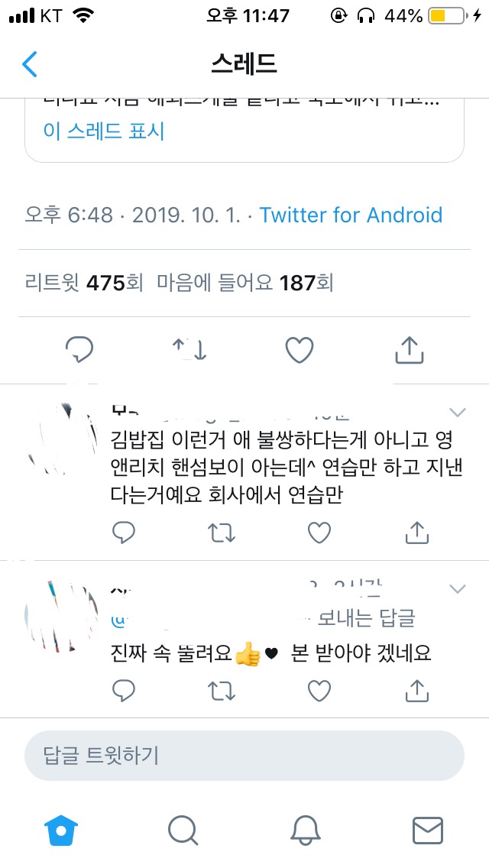Like the main tweet with the heart icon
The image size is (489, 868).
point(299,350)
